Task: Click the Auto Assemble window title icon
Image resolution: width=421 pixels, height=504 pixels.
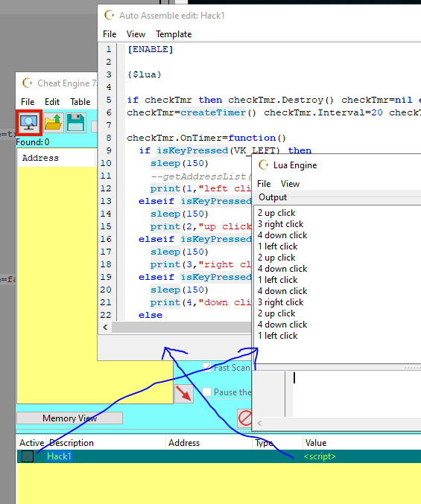Action: [109, 15]
